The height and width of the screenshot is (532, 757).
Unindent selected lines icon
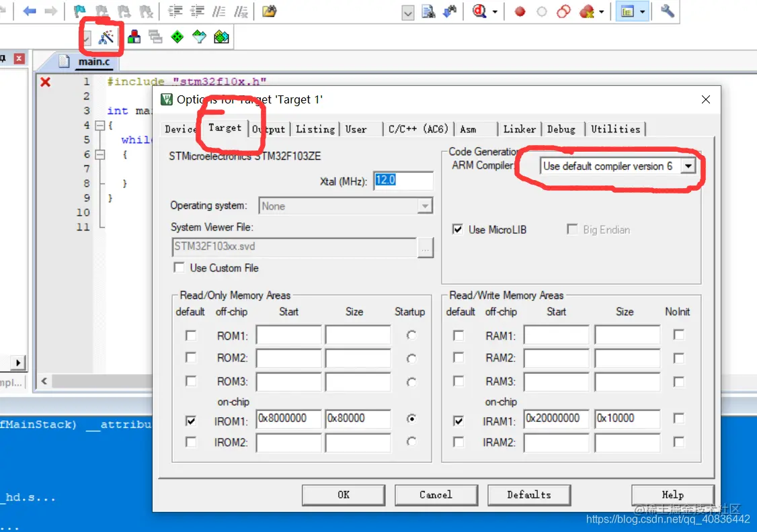point(197,11)
